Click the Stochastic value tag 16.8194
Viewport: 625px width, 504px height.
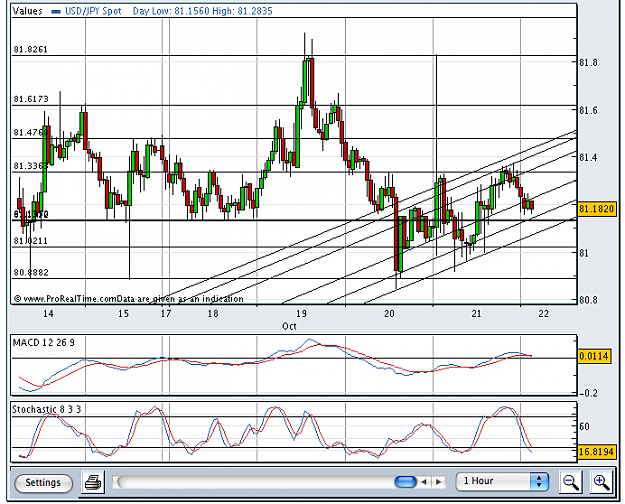596,452
